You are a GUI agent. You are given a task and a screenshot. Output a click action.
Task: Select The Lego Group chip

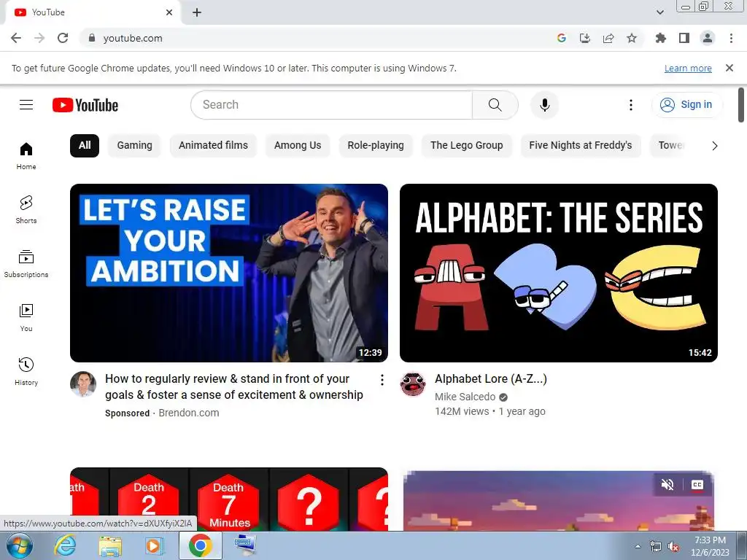[x=466, y=145]
